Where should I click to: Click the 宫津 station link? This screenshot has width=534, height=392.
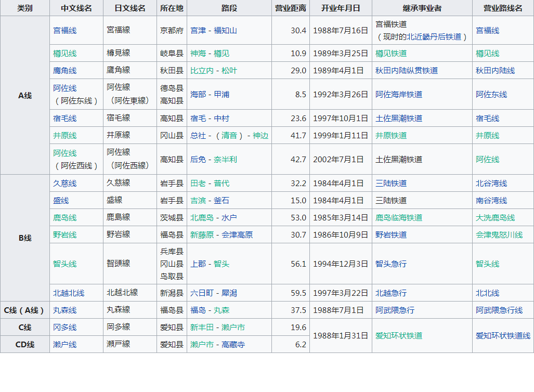pyautogui.click(x=198, y=30)
